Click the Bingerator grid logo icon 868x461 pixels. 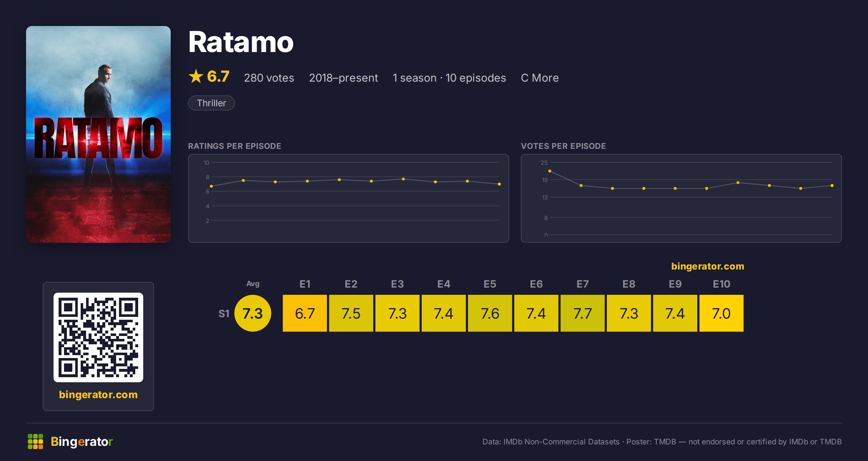click(35, 441)
